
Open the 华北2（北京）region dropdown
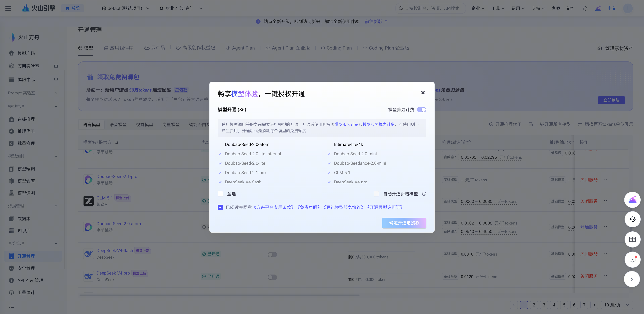tap(181, 8)
